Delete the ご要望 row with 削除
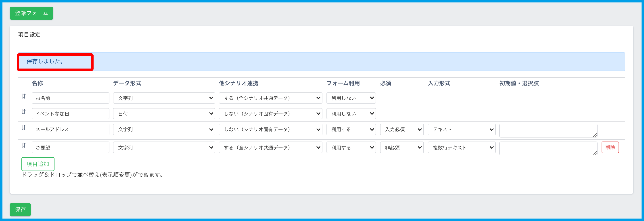The height and width of the screenshot is (221, 644). pyautogui.click(x=610, y=148)
